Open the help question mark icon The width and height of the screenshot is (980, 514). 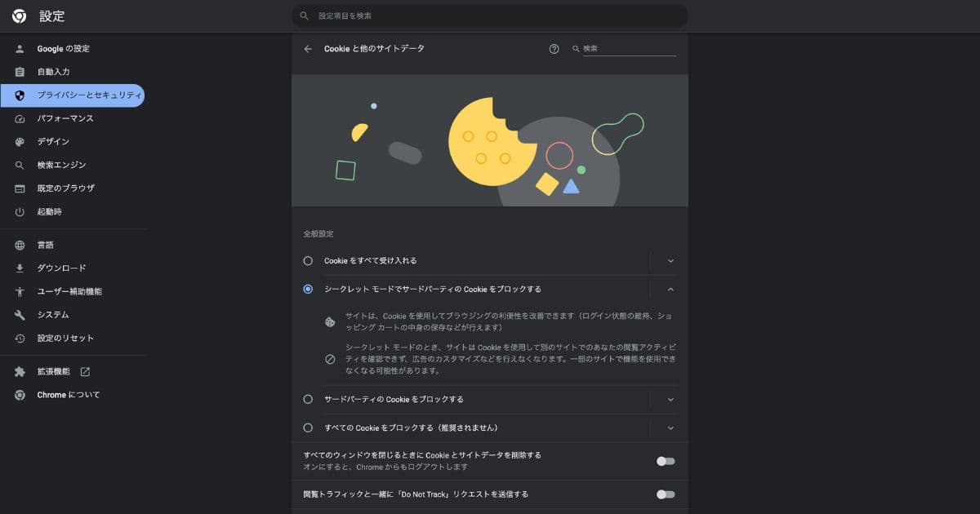point(554,49)
